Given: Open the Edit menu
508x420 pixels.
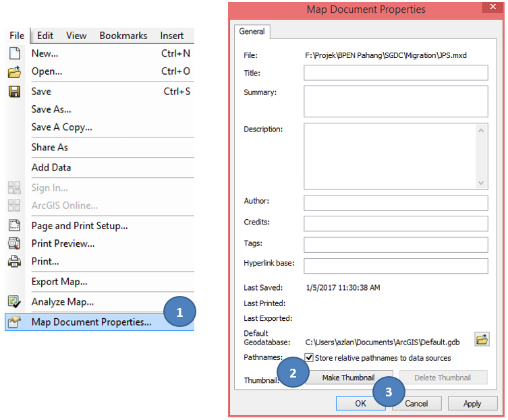Looking at the screenshot, I should pyautogui.click(x=45, y=36).
